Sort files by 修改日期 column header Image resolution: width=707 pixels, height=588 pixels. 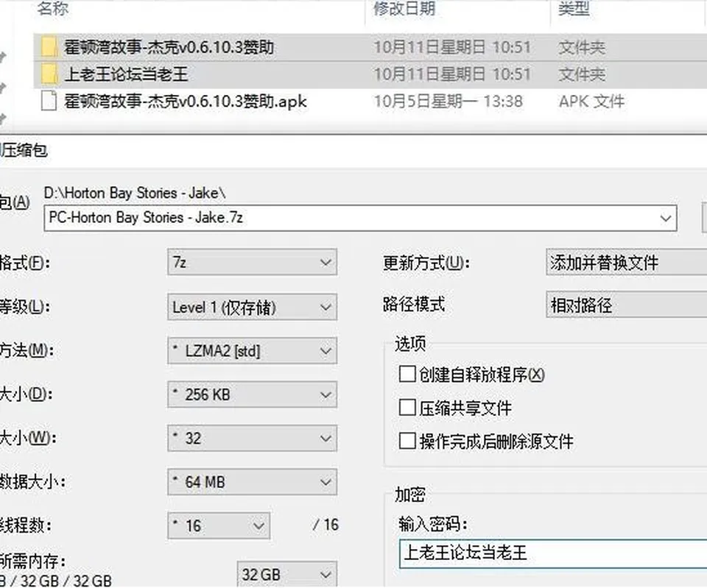coord(404,8)
